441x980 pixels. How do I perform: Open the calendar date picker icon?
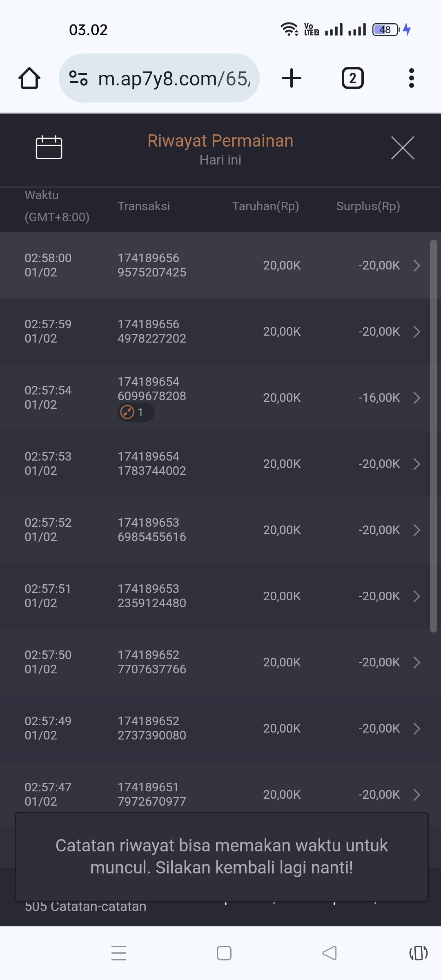[49, 147]
